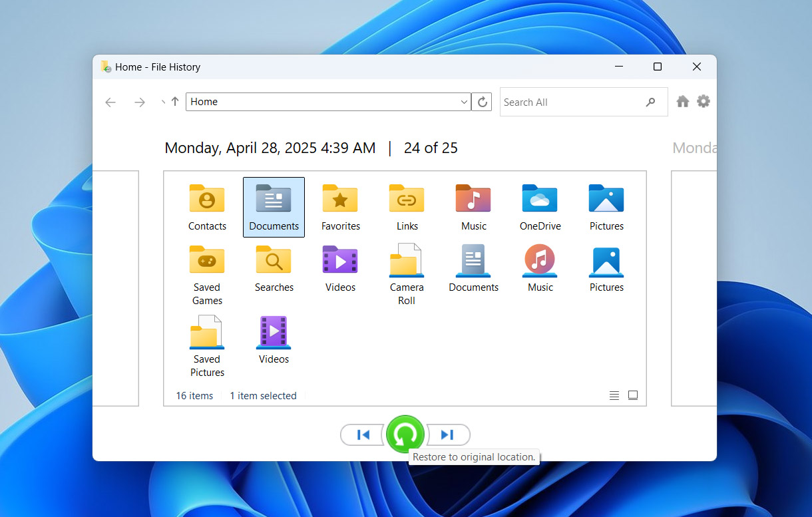The width and height of the screenshot is (812, 517).
Task: Select the Videos library beside Saved Pictures
Action: [x=274, y=340]
